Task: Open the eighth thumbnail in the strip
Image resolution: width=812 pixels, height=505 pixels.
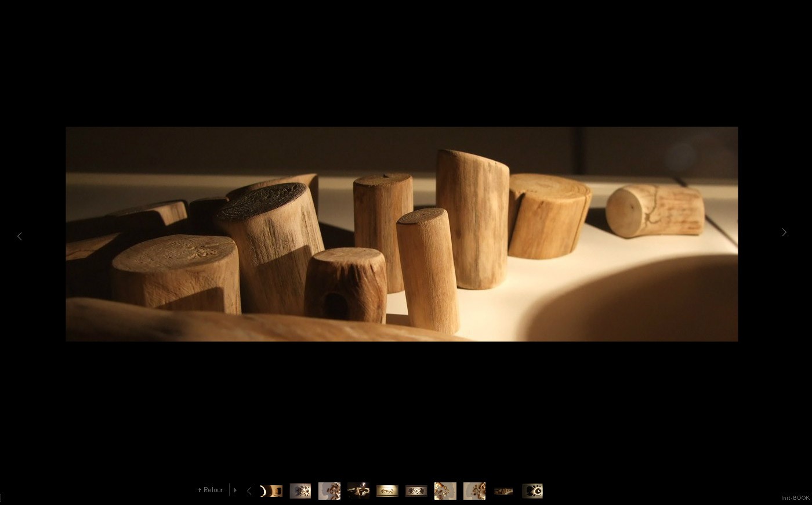Action: click(x=474, y=491)
